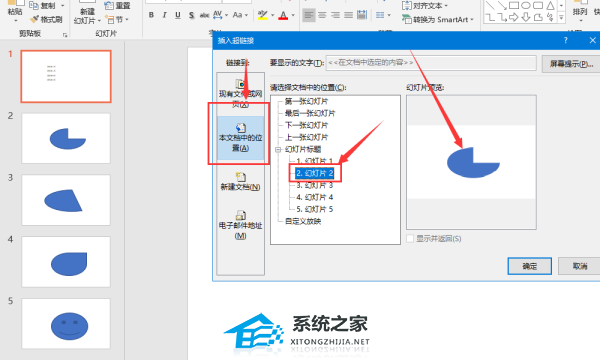
Task: Open the 复制 dropdown arrow
Action: (62, 5)
